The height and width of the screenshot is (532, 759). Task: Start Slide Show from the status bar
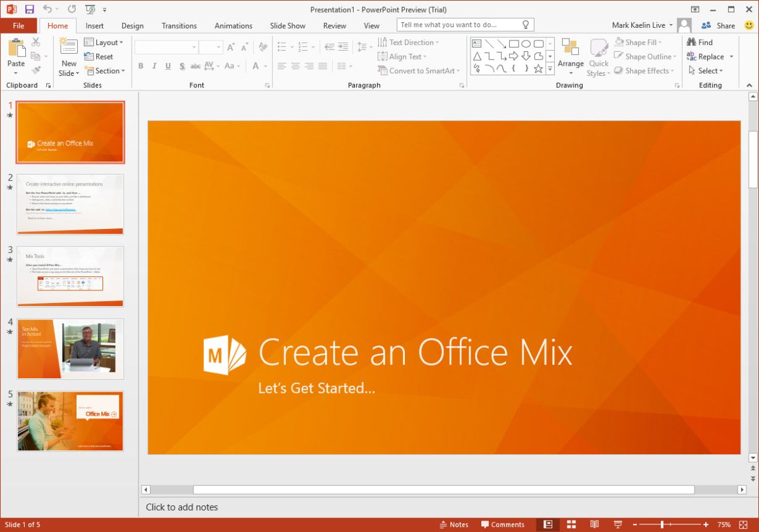[618, 524]
